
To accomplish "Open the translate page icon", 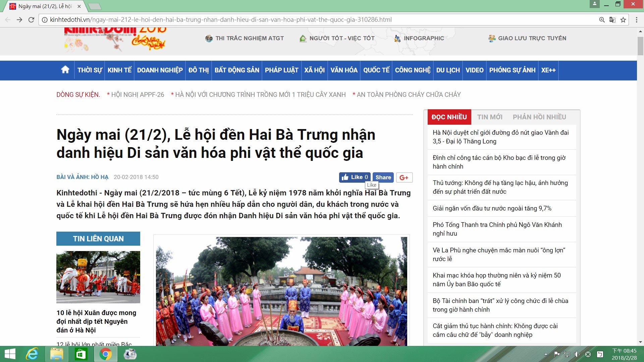I will click(x=612, y=20).
